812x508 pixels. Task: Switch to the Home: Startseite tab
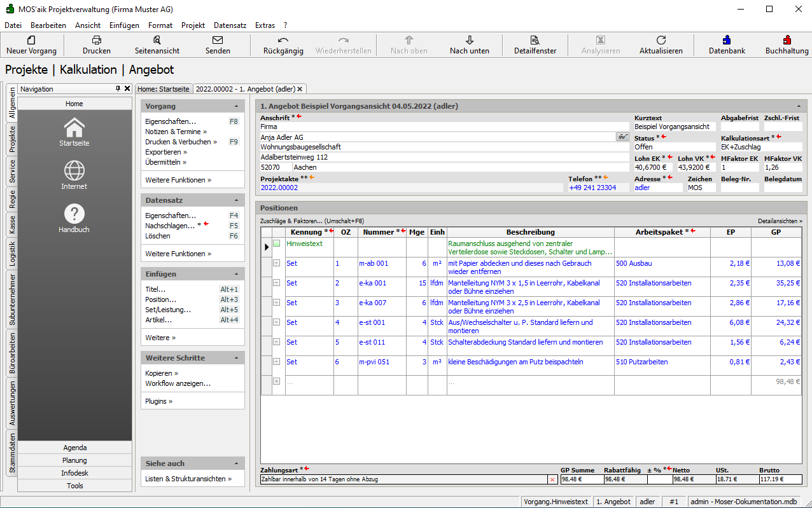click(164, 89)
